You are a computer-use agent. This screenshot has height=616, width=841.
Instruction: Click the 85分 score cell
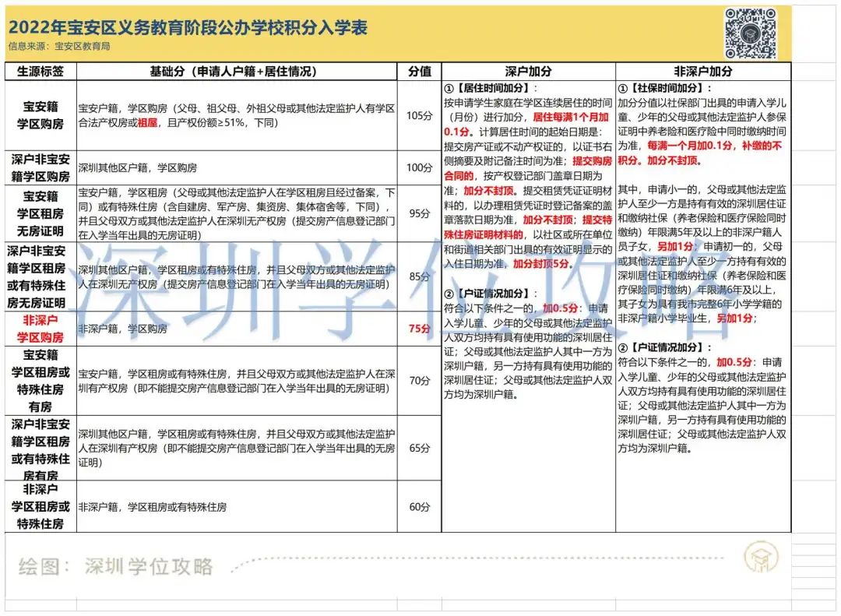420,276
